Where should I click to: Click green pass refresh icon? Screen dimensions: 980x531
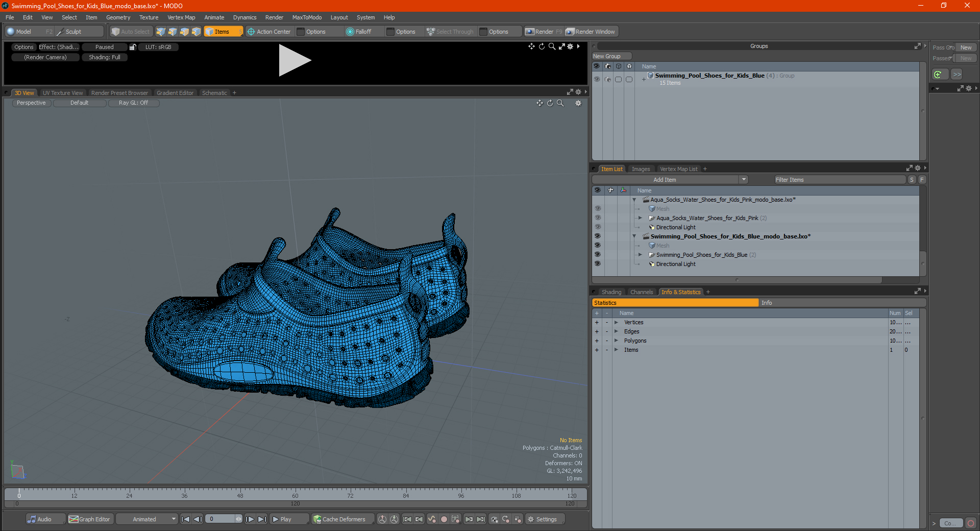click(939, 75)
